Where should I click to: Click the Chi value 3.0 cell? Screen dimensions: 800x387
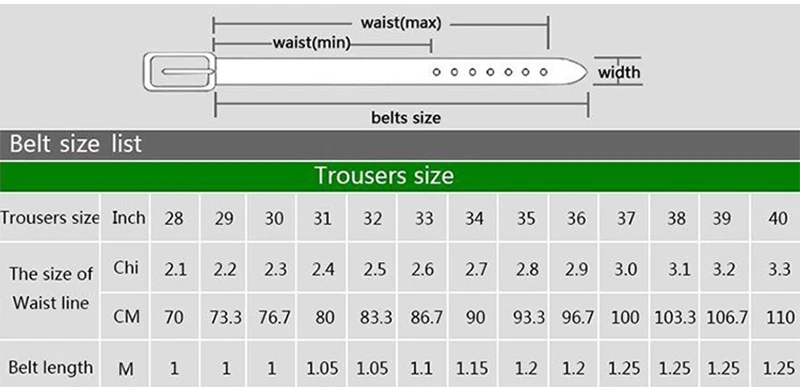[x=626, y=268]
